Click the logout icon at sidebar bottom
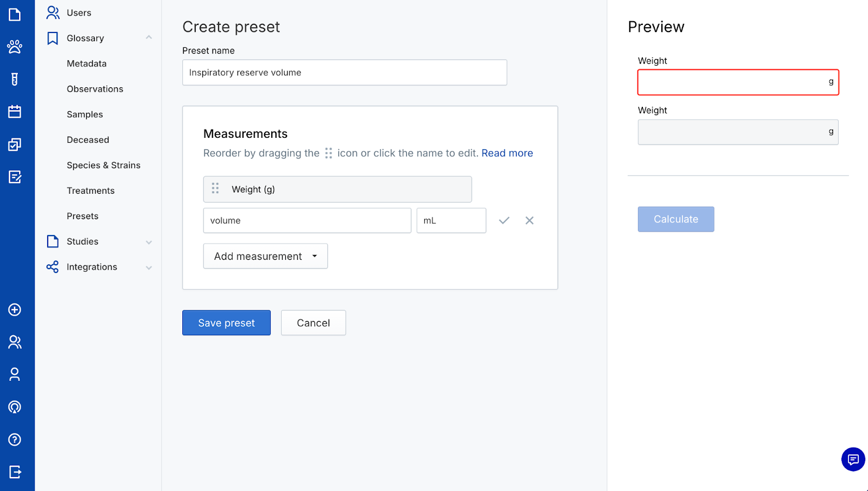 15,472
